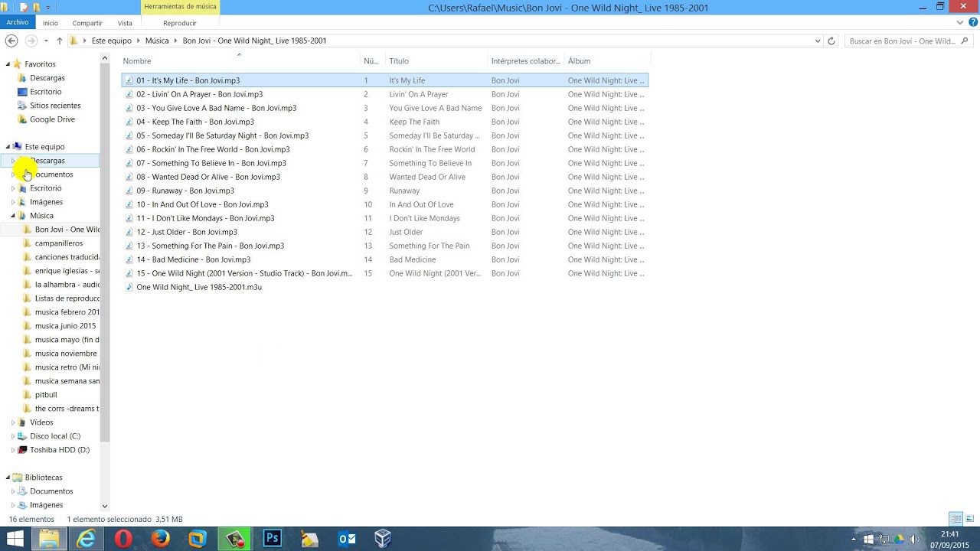Open Outlook from taskbar
The height and width of the screenshot is (551, 980).
pyautogui.click(x=347, y=539)
